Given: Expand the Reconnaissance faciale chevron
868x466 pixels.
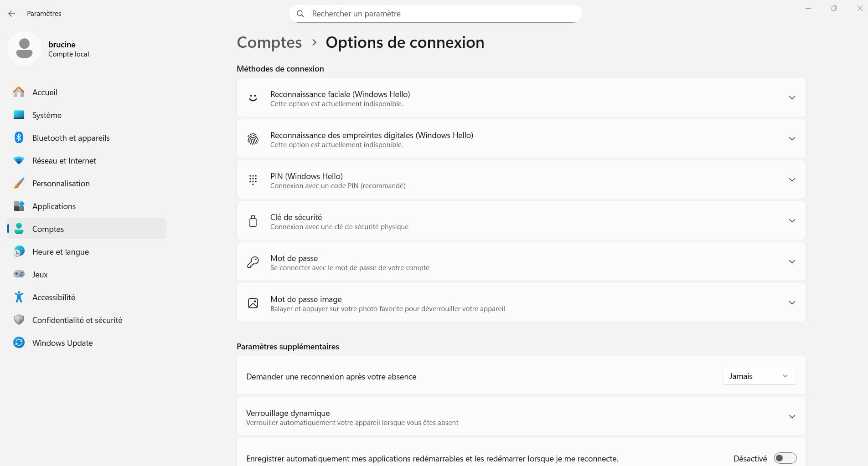Looking at the screenshot, I should point(792,98).
